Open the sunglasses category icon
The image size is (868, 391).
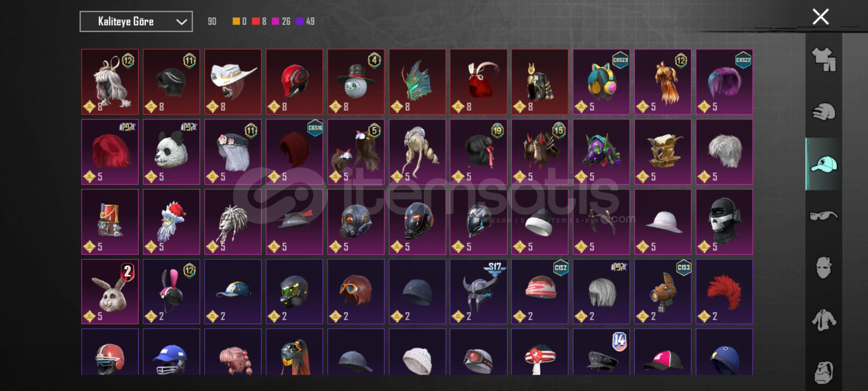pos(824,216)
